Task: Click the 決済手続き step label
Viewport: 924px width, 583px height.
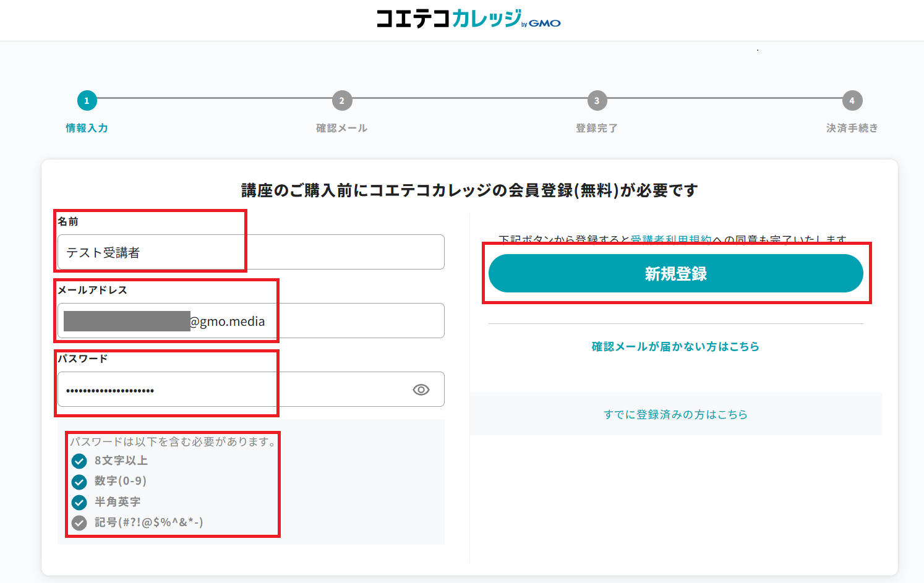Action: click(852, 128)
